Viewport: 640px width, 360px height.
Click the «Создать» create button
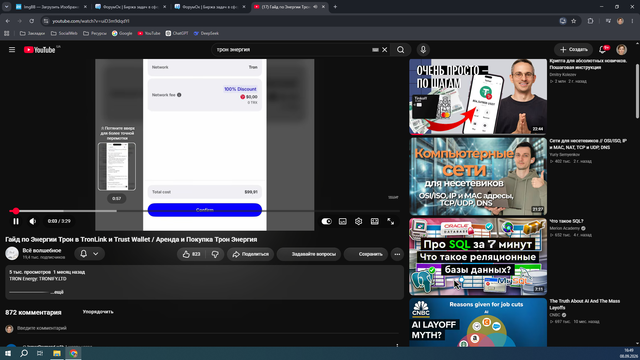point(573,50)
